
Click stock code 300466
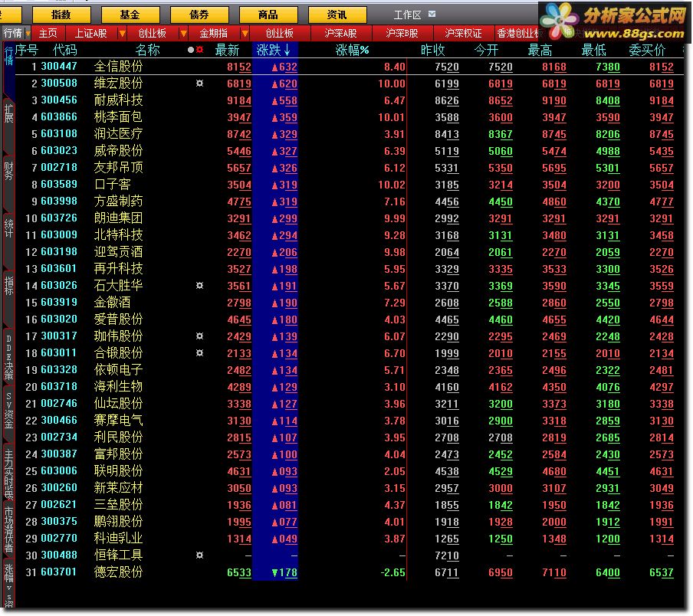[59, 421]
